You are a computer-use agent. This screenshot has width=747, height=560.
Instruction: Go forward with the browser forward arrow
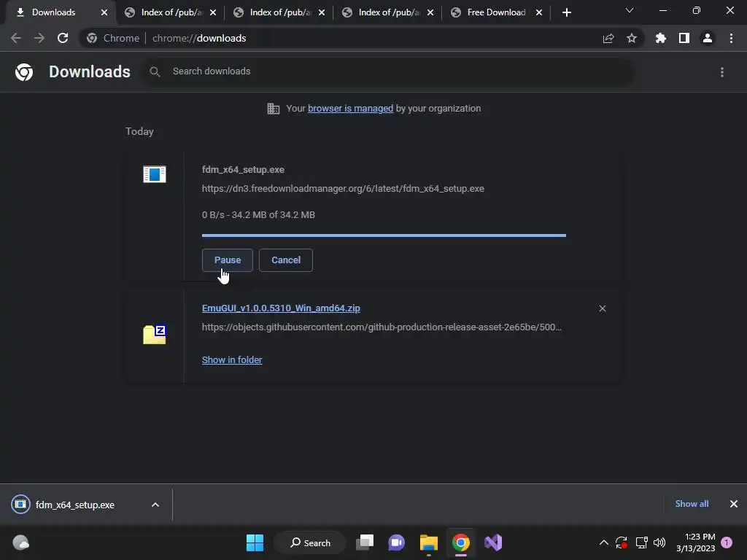tap(39, 38)
